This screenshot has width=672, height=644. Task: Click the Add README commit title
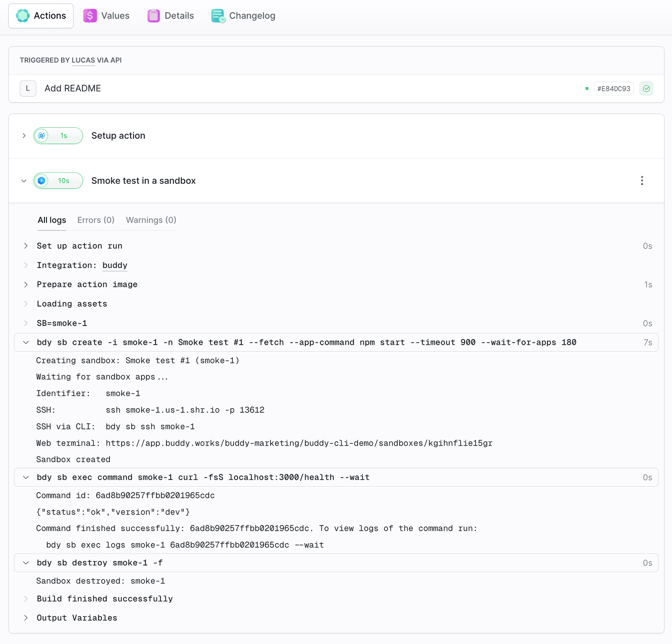click(73, 89)
